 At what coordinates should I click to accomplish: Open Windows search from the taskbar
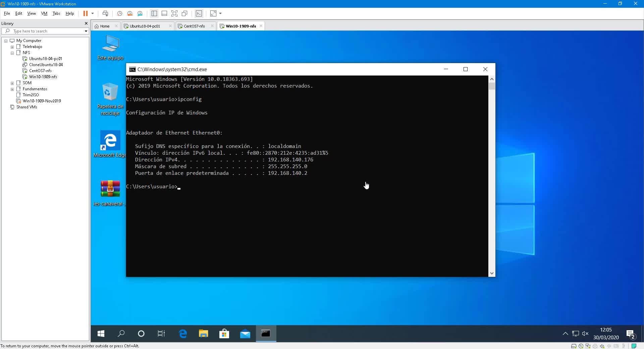121,334
